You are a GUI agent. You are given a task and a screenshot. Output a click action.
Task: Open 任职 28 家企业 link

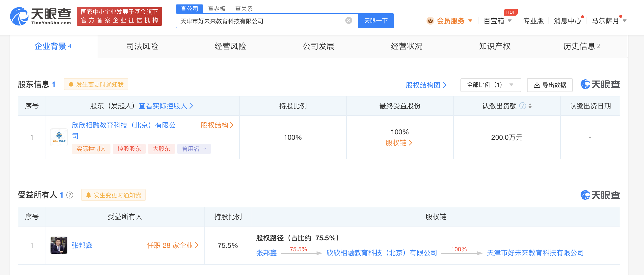click(172, 245)
